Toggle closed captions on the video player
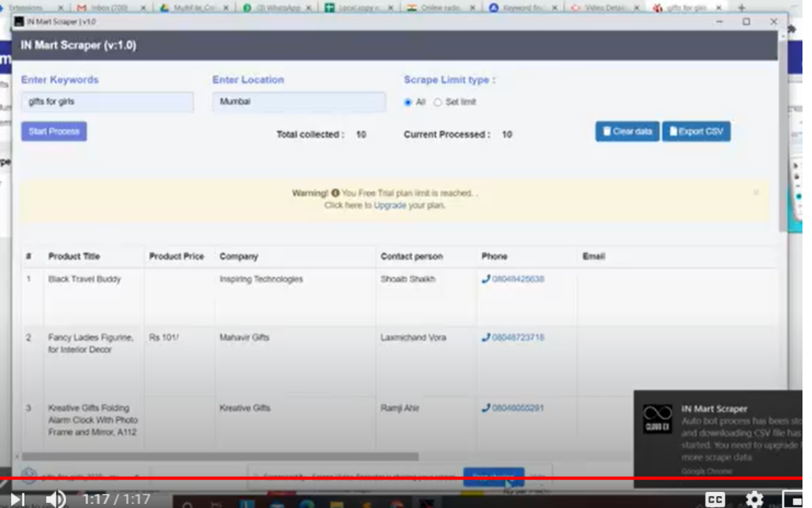812x508 pixels. click(715, 499)
